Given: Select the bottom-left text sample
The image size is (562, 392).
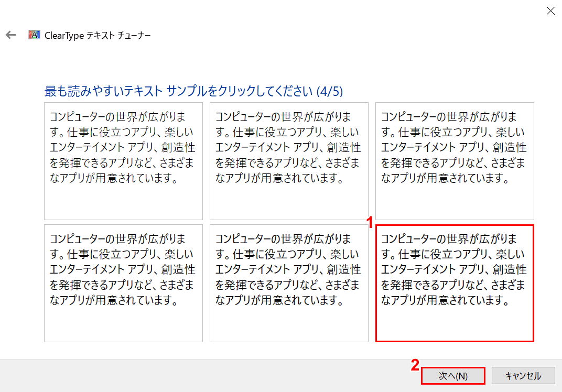Looking at the screenshot, I should (123, 283).
